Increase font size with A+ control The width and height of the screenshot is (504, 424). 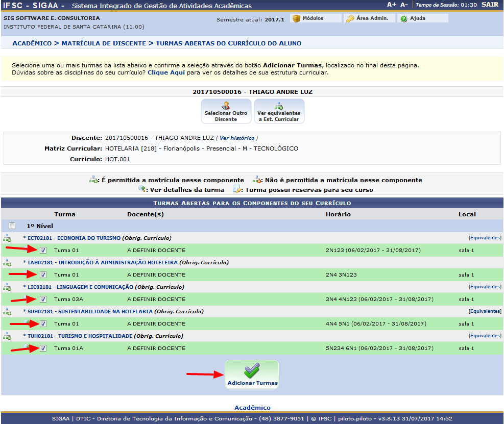click(x=391, y=5)
